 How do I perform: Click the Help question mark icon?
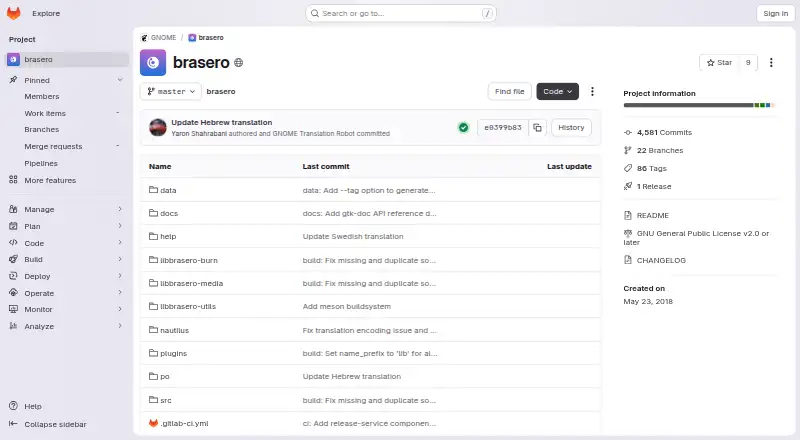(x=13, y=406)
